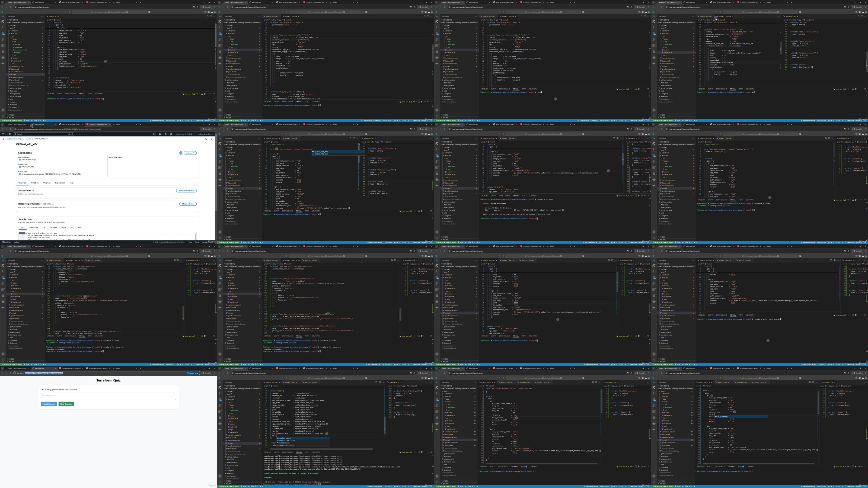Viewport: 868px width, 488px height.
Task: Toggle Secondary Side Bar in top-left VS Code frame
Action: [x=215, y=12]
